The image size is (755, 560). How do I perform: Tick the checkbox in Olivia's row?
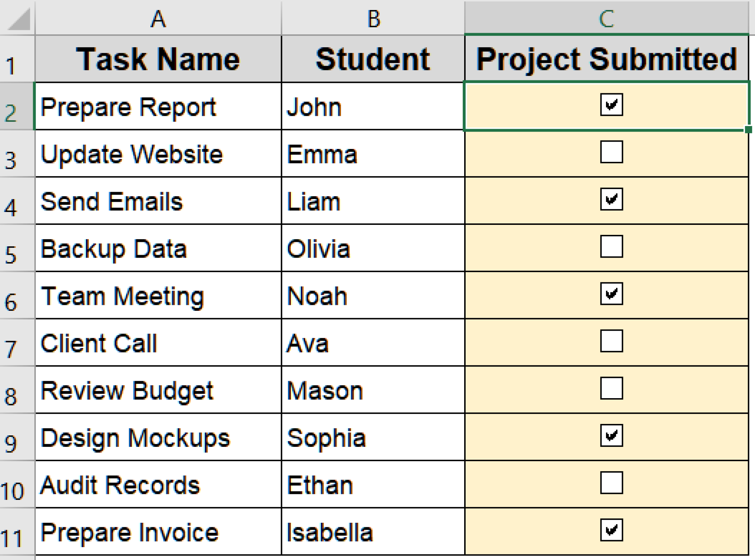click(x=611, y=246)
